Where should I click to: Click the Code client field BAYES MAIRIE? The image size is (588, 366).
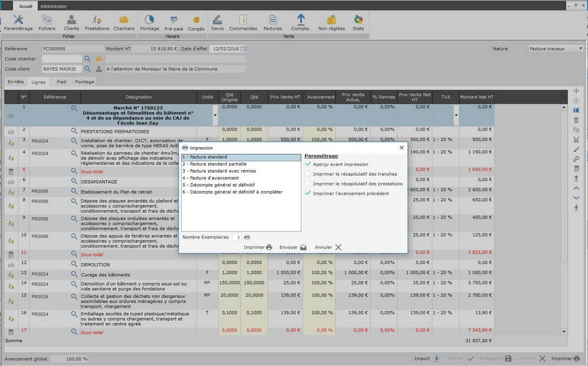point(62,69)
